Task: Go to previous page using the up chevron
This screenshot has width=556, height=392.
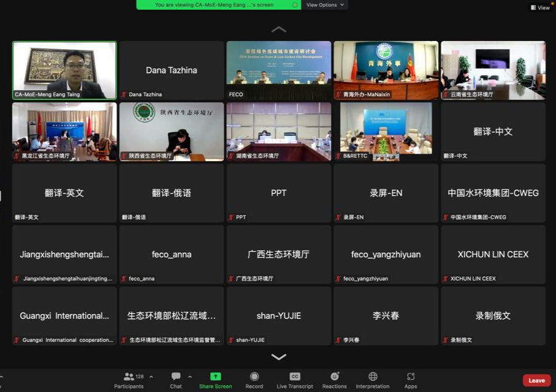Action: tap(279, 29)
